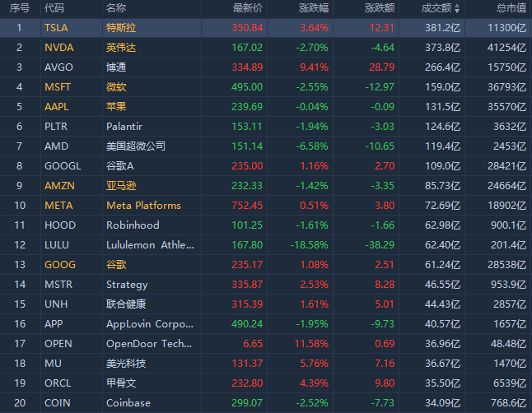Select the GOOGL ticker code
This screenshot has width=532, height=413.
pyautogui.click(x=63, y=166)
